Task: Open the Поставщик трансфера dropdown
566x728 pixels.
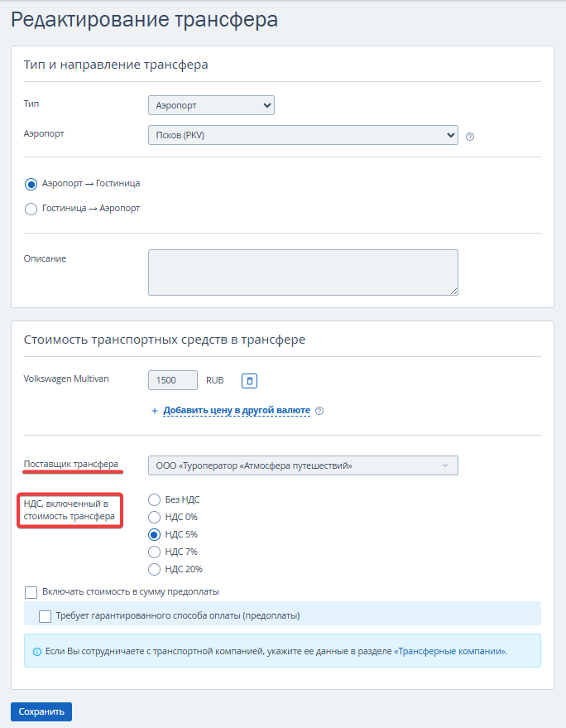Action: tap(302, 465)
